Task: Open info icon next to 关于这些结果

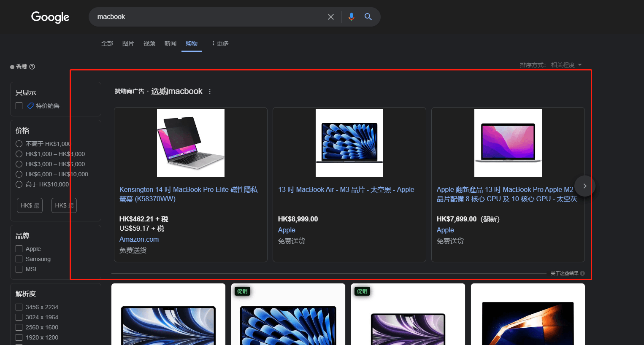Action: pyautogui.click(x=582, y=273)
